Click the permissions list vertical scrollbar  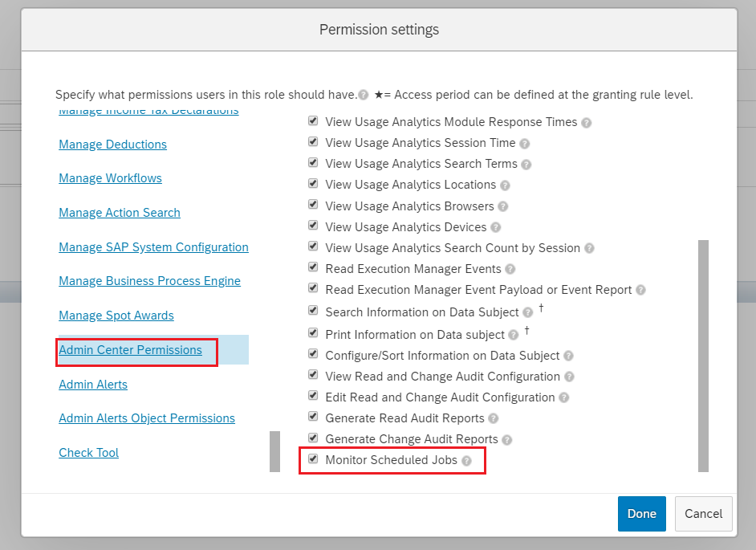(704, 356)
